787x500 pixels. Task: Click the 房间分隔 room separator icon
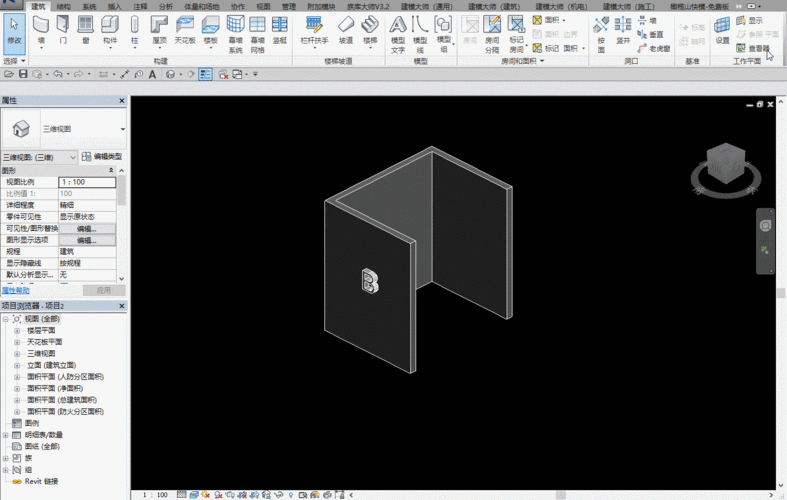(492, 30)
